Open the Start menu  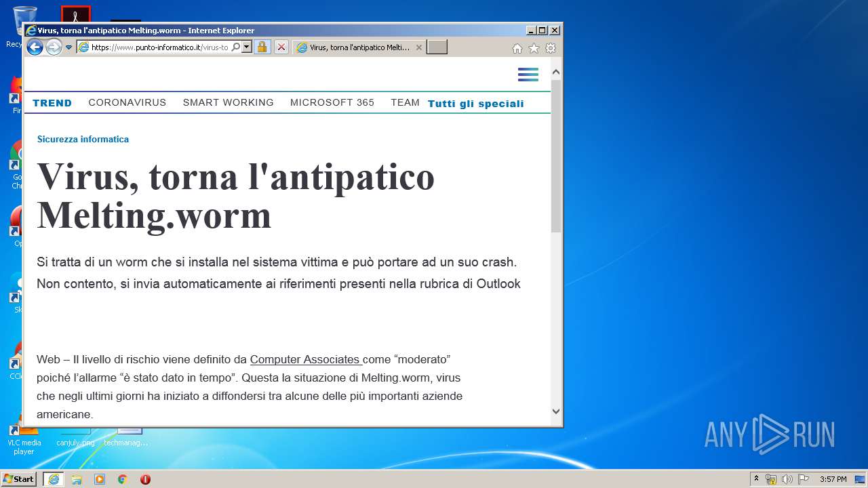[x=19, y=479]
